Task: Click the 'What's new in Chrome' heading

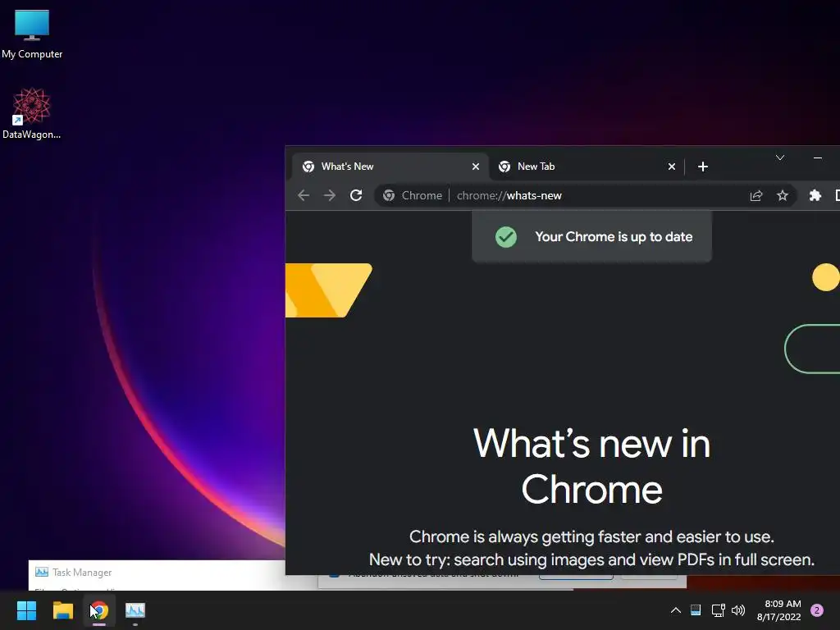Action: [x=591, y=467]
